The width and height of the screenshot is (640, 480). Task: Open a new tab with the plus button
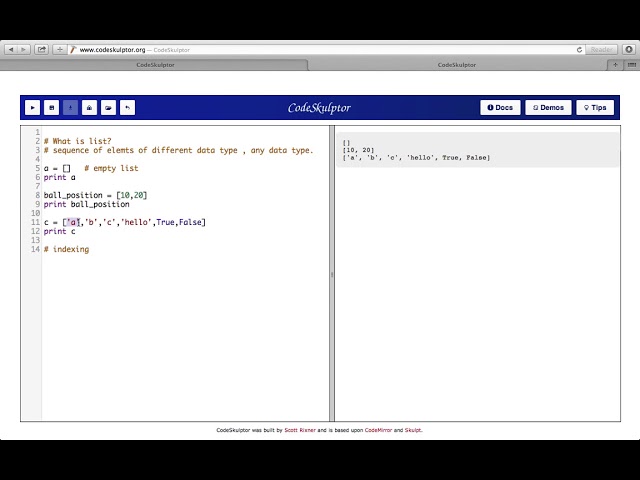tap(615, 65)
